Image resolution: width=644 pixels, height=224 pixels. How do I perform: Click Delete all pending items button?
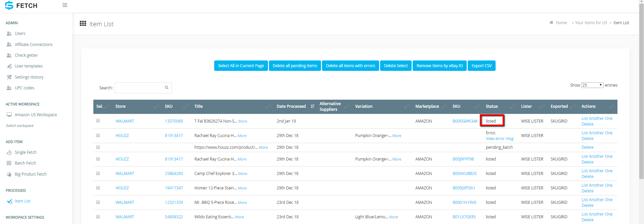[295, 66]
